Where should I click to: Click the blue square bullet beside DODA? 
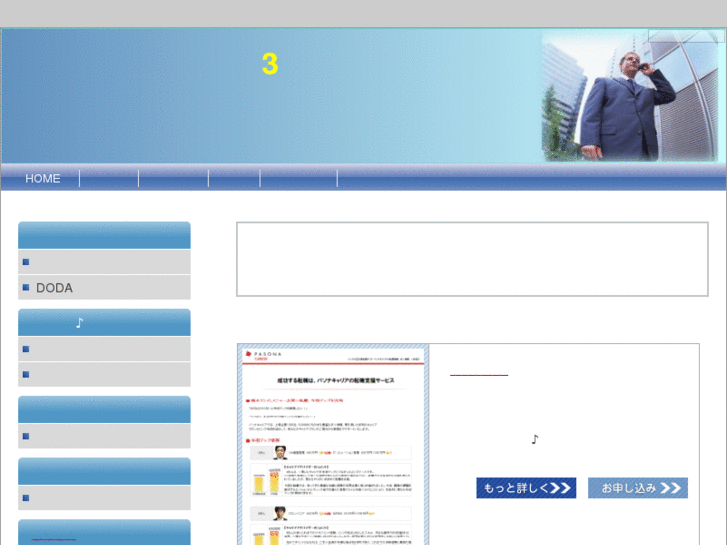point(26,288)
